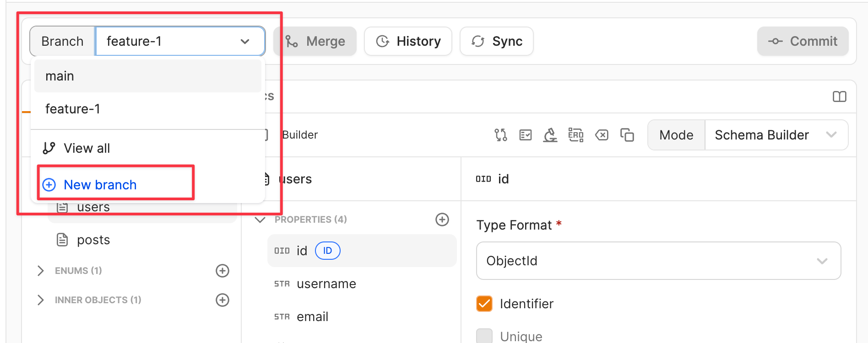Open the Mode Schema Builder dropdown
The width and height of the screenshot is (868, 343).
[x=776, y=135]
